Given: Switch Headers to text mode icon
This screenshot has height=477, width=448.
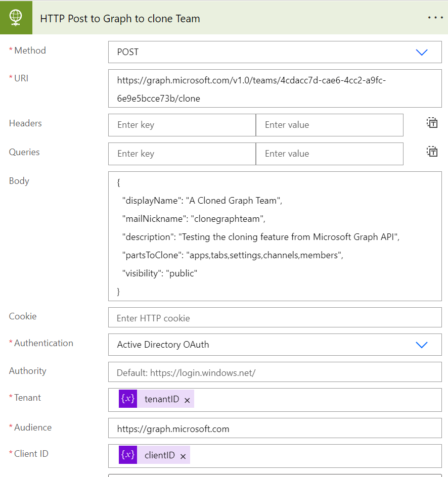Looking at the screenshot, I should (432, 123).
